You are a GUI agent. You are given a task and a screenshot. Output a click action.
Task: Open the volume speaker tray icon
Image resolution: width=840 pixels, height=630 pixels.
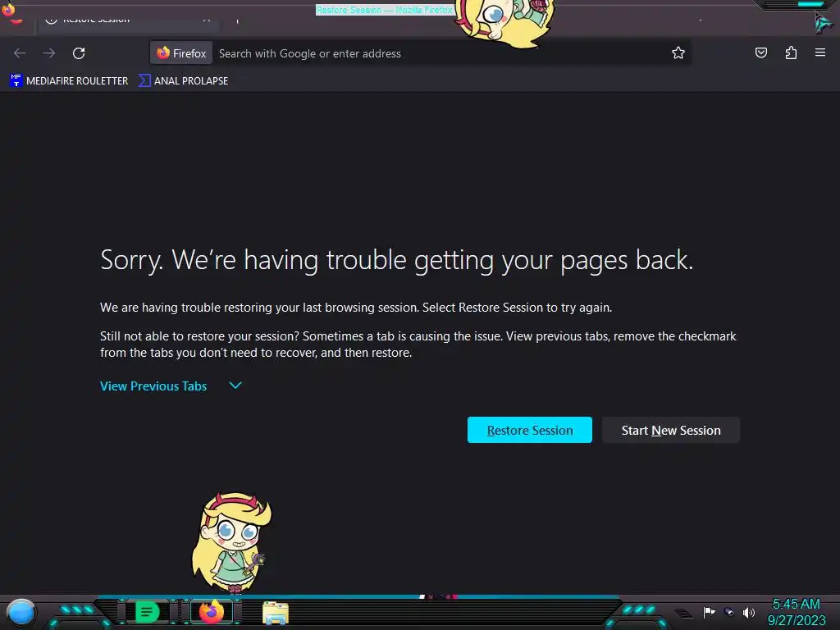[x=748, y=612]
